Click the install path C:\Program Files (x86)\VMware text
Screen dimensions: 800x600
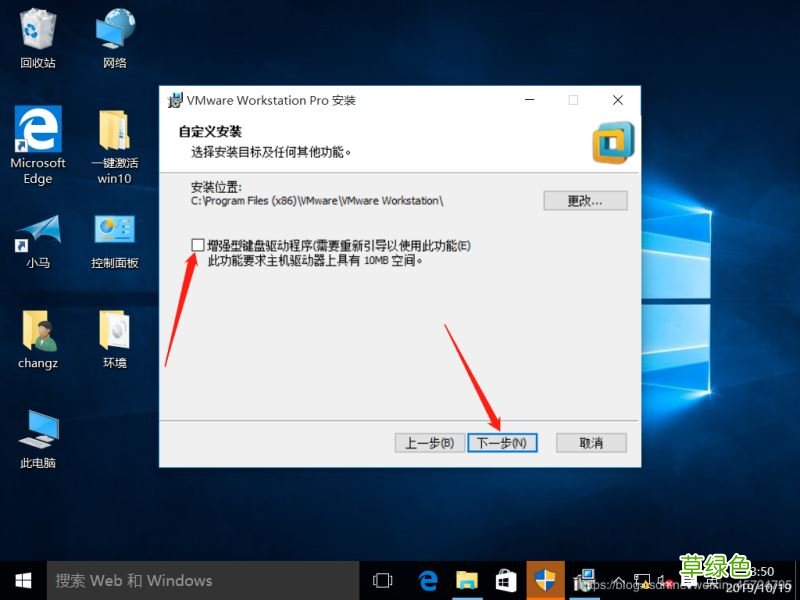pyautogui.click(x=317, y=201)
